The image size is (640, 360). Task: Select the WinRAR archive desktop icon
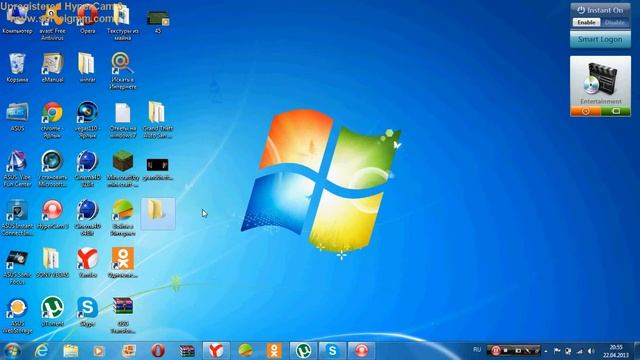[122, 316]
